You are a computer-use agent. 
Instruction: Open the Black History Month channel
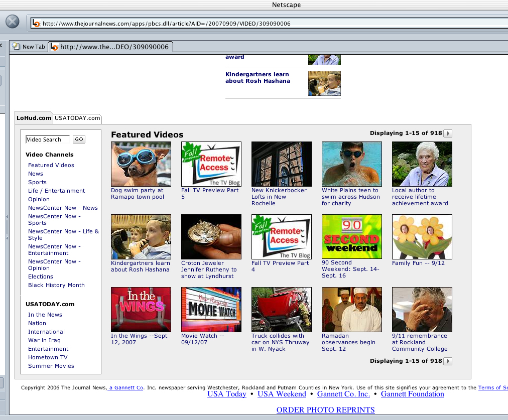[x=56, y=285]
